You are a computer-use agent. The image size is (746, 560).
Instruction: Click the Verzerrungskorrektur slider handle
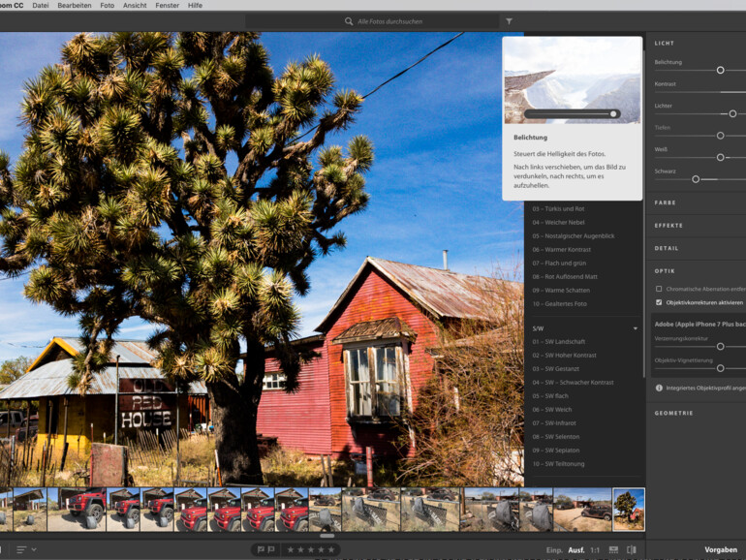720,347
